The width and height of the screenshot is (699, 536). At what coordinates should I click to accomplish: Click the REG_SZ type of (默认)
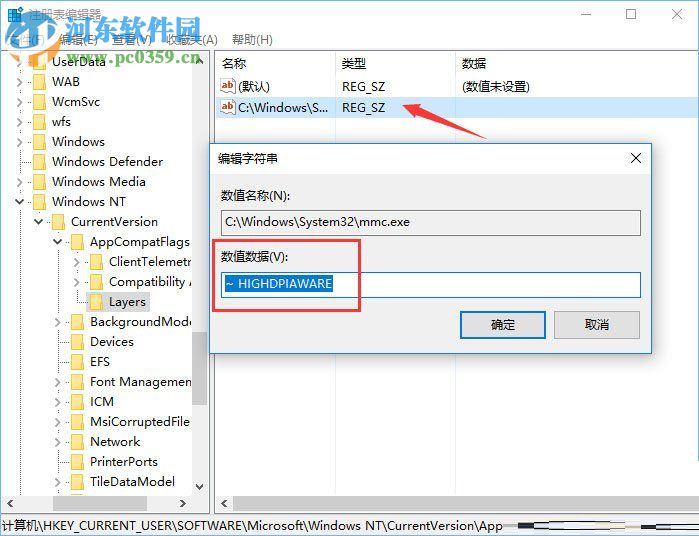point(363,87)
